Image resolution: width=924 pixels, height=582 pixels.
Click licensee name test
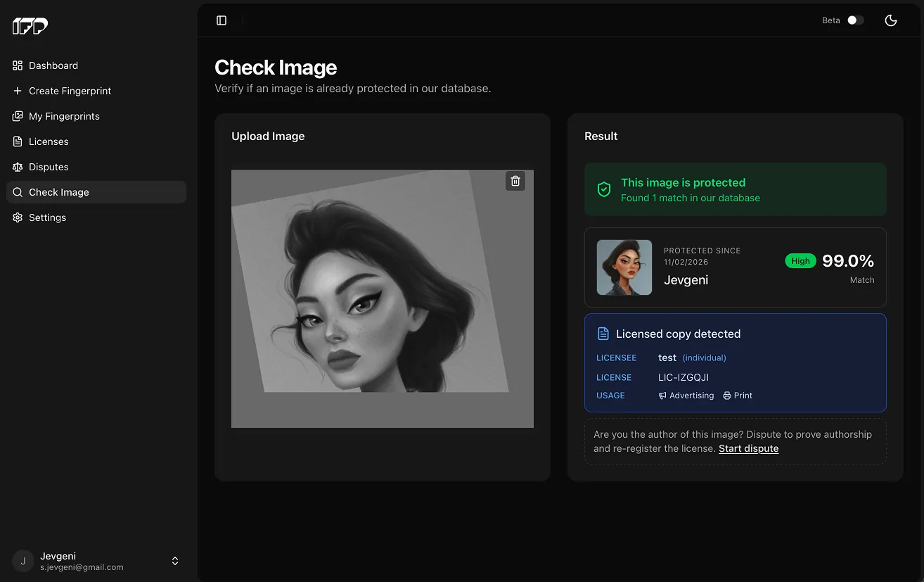tap(667, 358)
